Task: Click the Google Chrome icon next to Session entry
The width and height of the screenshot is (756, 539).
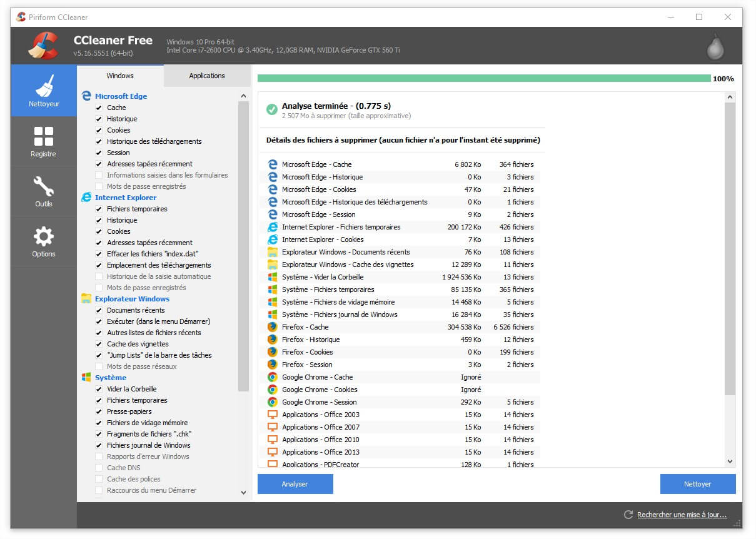Action: 272,402
